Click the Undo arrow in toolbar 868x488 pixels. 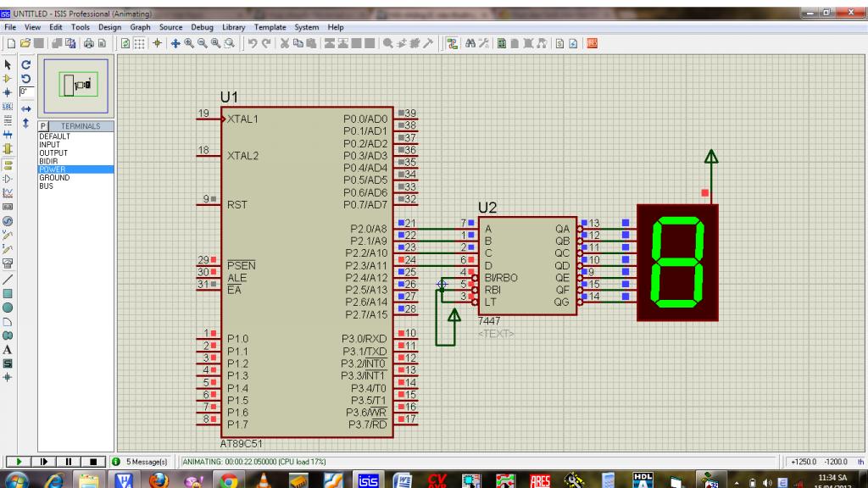tap(253, 42)
